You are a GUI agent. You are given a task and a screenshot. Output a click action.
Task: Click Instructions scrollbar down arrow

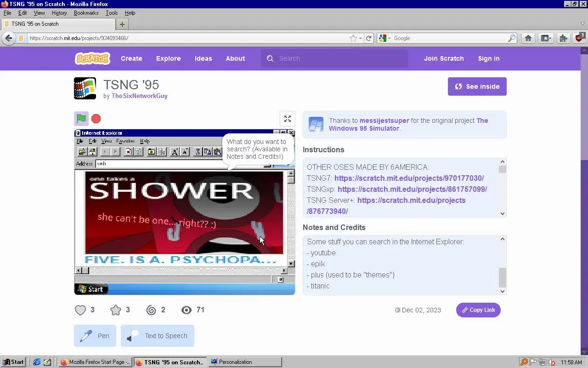point(502,213)
